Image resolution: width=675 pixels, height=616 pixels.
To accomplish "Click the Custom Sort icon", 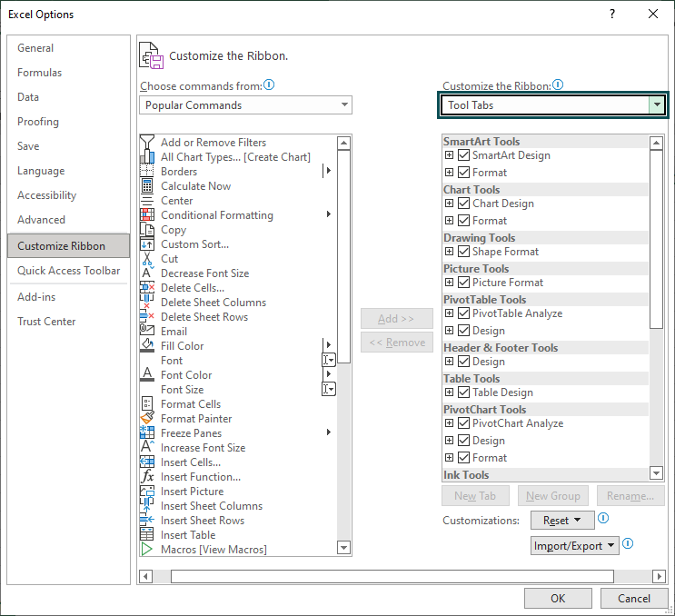I will [147, 244].
